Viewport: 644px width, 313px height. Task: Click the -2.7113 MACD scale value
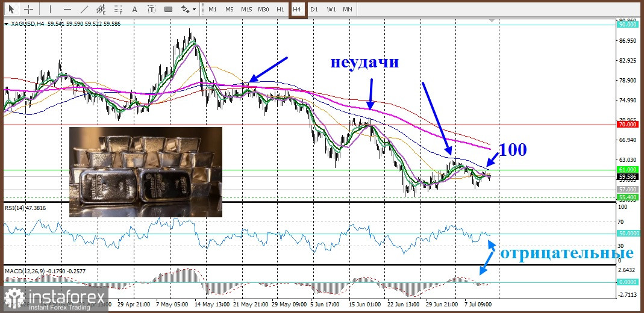(628, 294)
